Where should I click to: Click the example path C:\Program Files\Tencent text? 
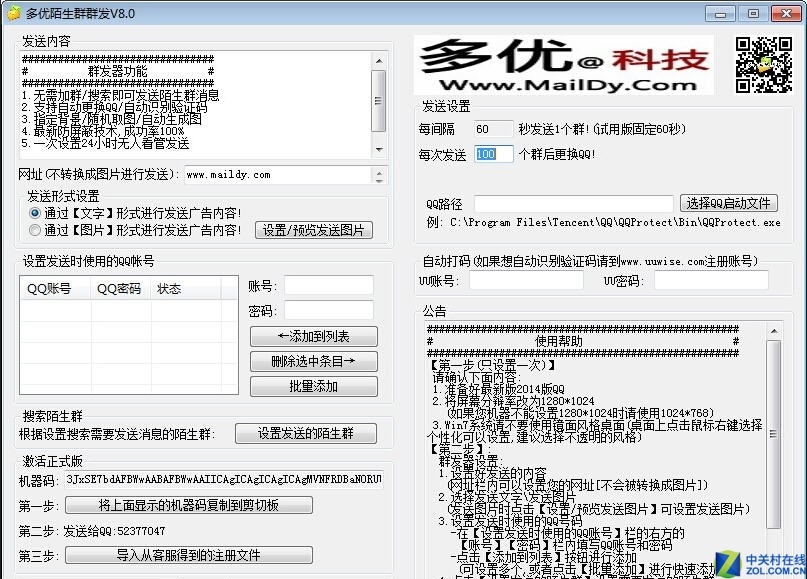[x=615, y=222]
